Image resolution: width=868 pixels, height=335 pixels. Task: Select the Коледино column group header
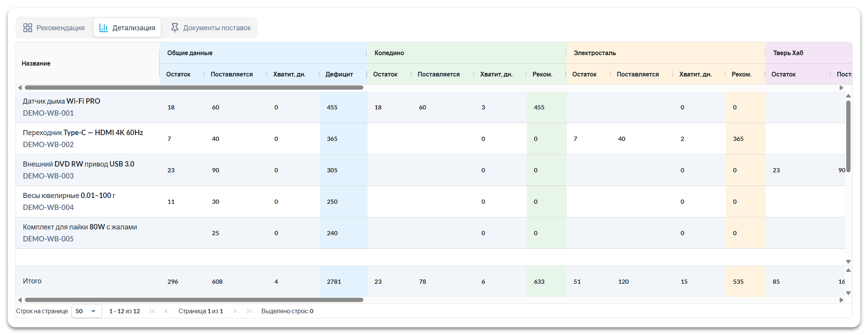pos(389,53)
